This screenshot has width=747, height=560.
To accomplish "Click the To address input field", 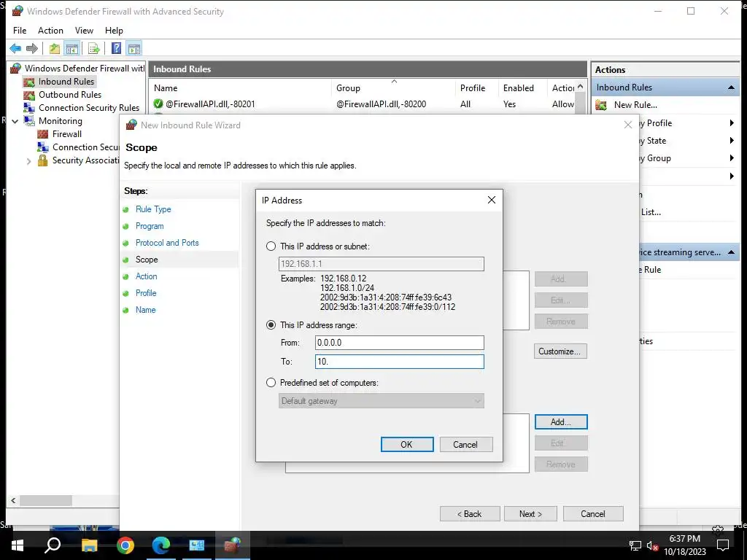I will (399, 362).
